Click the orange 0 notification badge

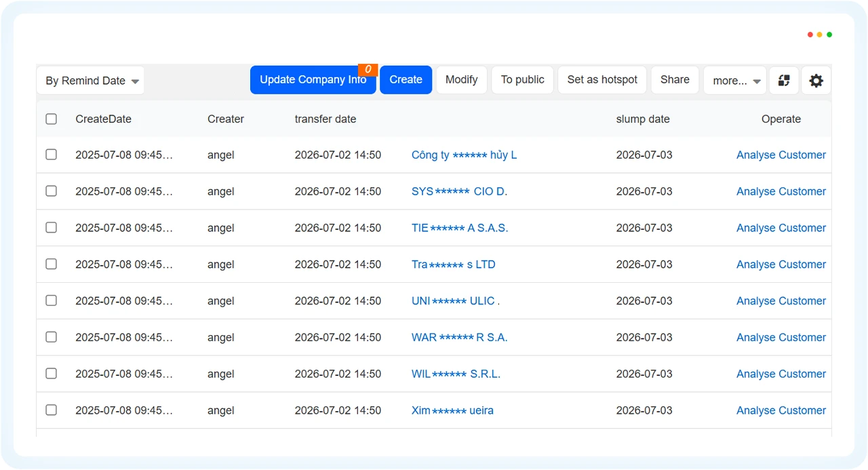coord(368,70)
